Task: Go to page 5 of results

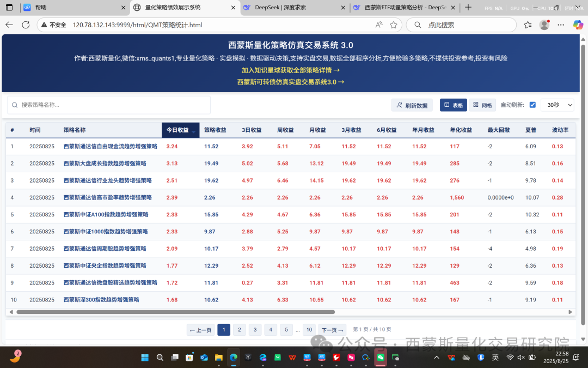Action: pos(286,330)
